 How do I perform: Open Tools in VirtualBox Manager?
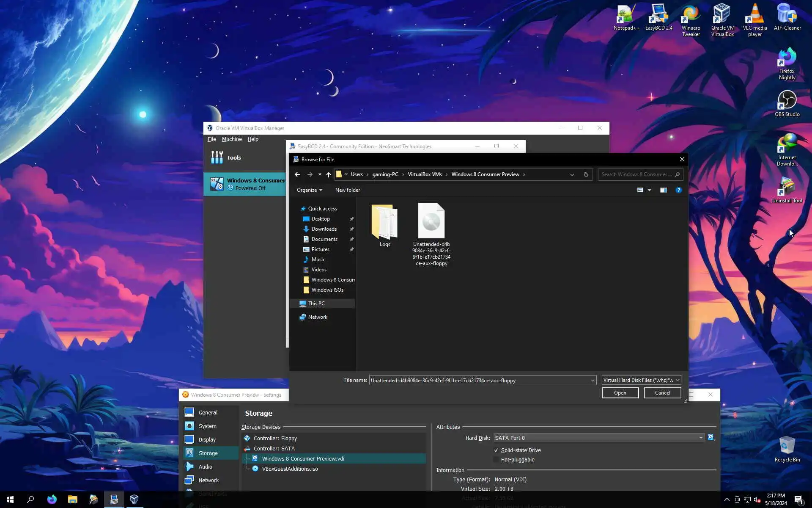pyautogui.click(x=233, y=157)
